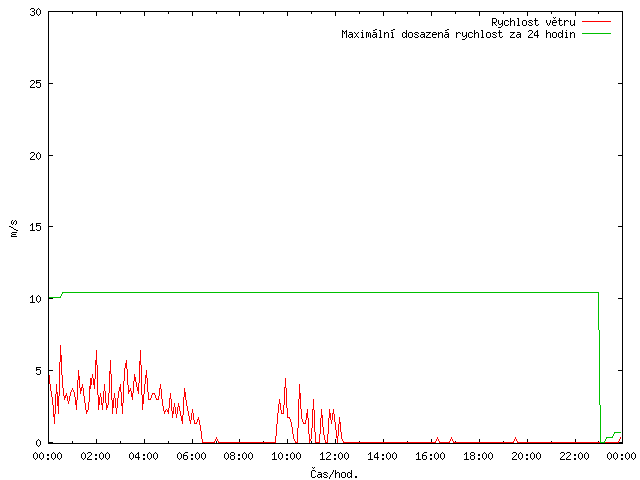Click x-axis tick label 12:00
This screenshot has width=640, height=480.
(x=334, y=456)
